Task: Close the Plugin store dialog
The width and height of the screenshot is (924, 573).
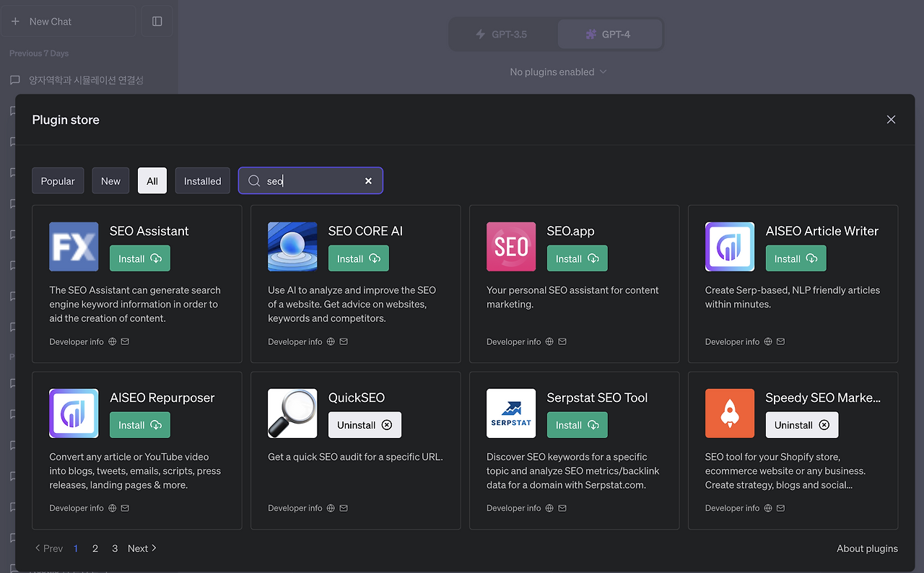Action: coord(891,120)
